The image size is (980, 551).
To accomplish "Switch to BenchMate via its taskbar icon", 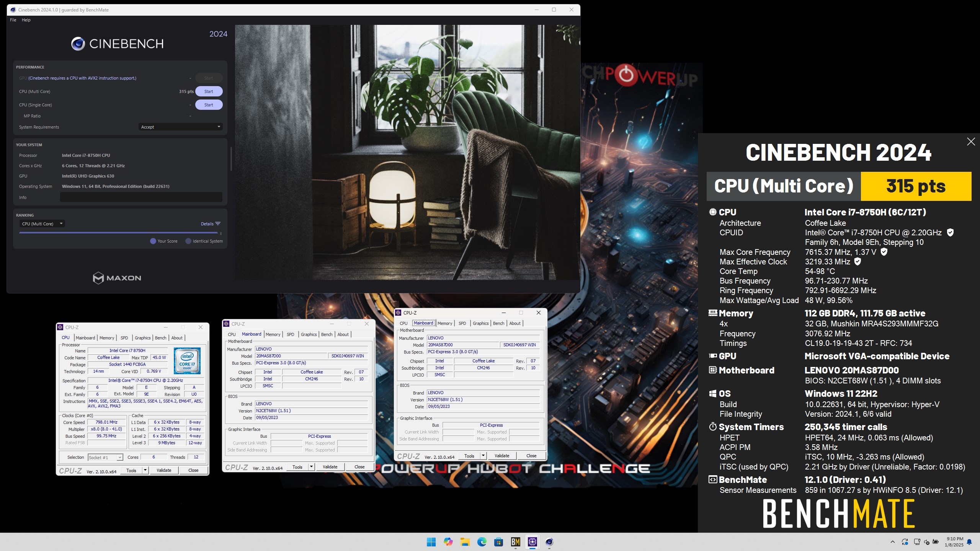I will pyautogui.click(x=516, y=542).
